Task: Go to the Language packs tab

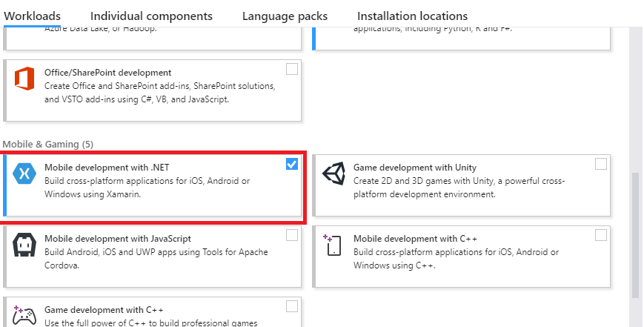Action: 285,16
